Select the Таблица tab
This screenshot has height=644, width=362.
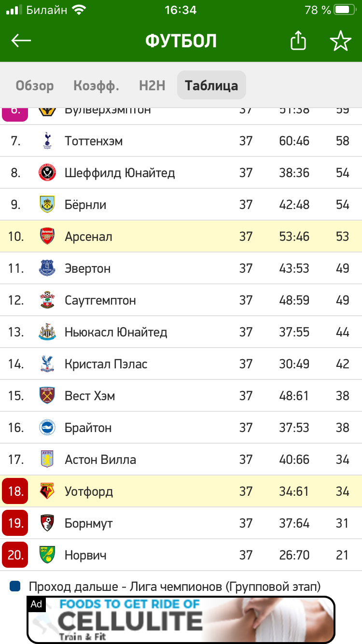pyautogui.click(x=211, y=85)
